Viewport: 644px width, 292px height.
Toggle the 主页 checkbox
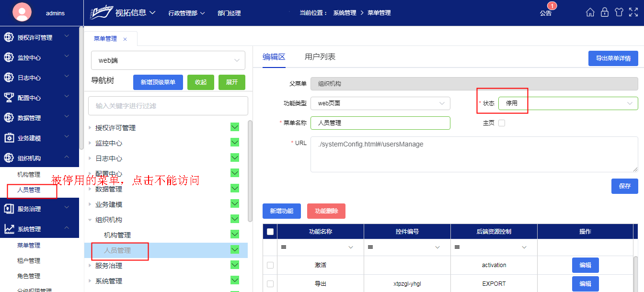point(502,123)
